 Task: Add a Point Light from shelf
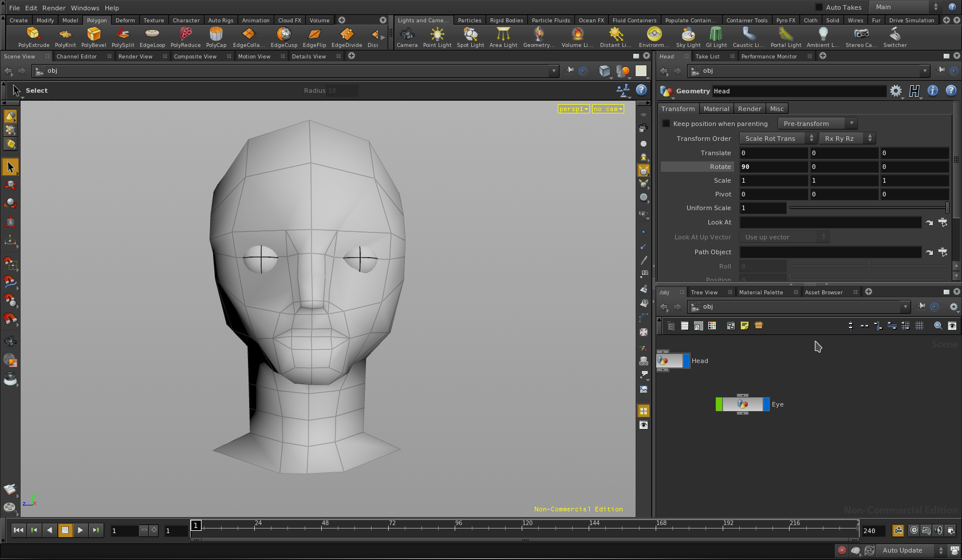[x=437, y=34]
